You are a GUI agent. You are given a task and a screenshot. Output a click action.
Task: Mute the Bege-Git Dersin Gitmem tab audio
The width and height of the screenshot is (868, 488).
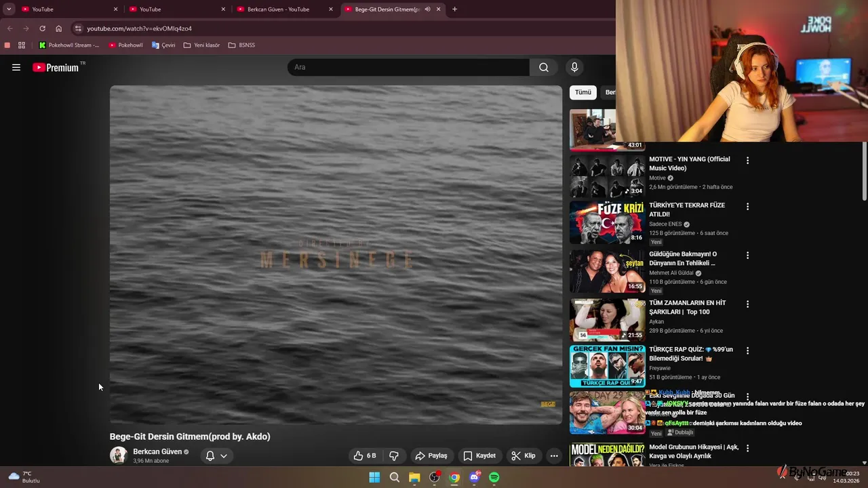click(x=427, y=9)
